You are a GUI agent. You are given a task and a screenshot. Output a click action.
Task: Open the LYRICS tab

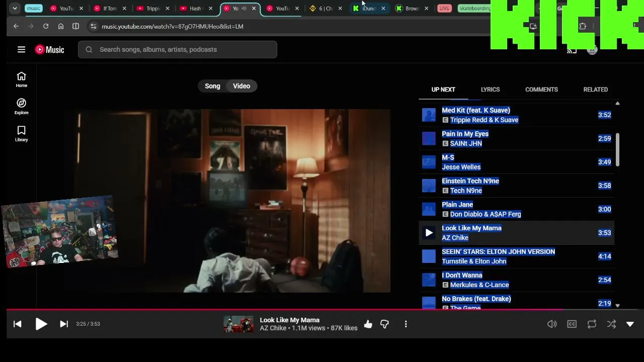tap(490, 89)
